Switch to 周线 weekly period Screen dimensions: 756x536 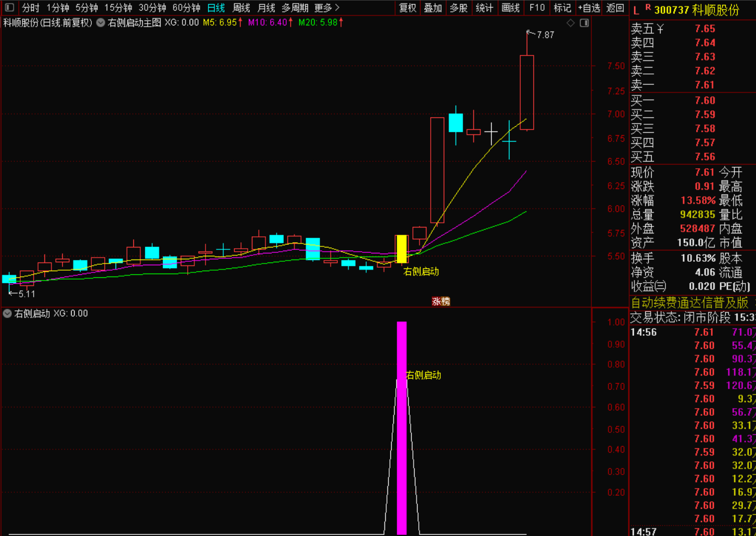point(241,8)
